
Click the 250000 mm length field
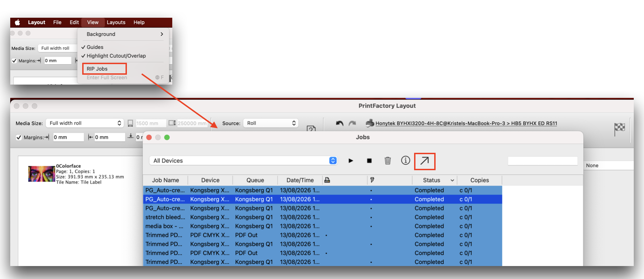[192, 123]
